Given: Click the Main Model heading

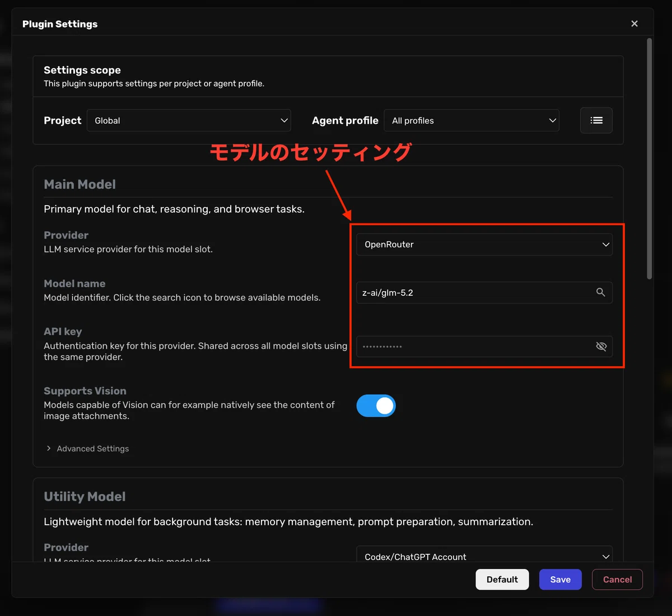Looking at the screenshot, I should pyautogui.click(x=80, y=184).
